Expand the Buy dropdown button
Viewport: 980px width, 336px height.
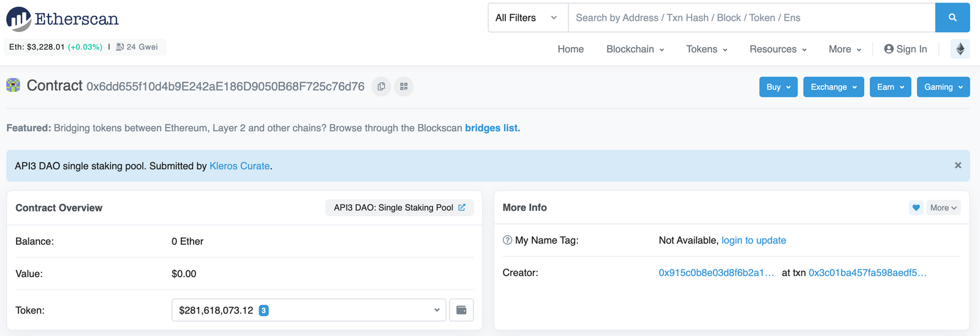coord(778,87)
